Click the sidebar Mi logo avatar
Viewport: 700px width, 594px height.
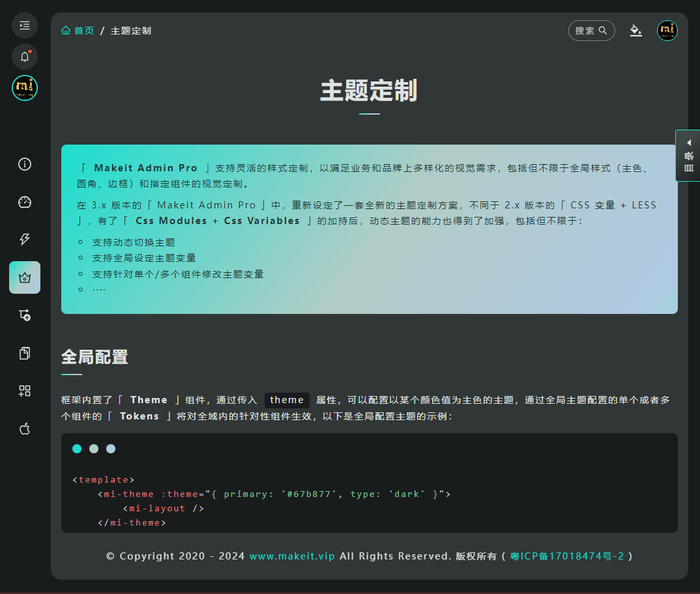click(x=25, y=88)
